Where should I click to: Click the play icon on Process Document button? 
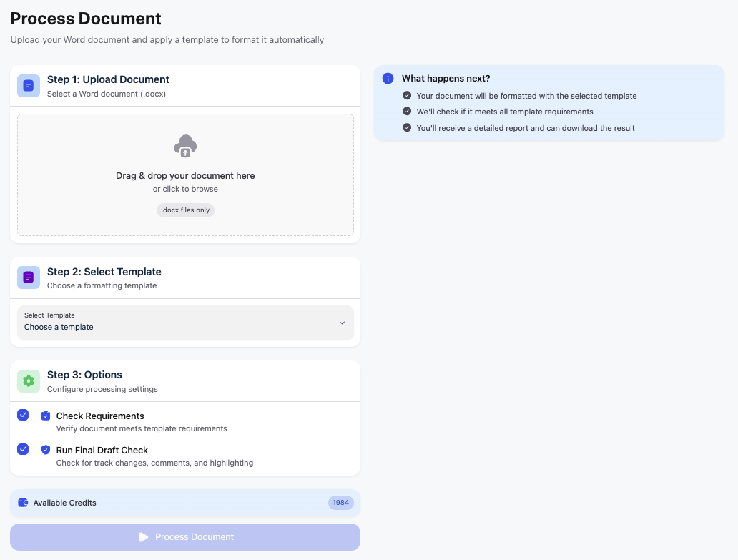pos(144,537)
